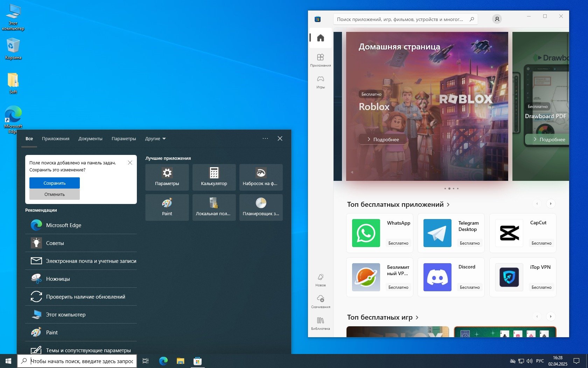The height and width of the screenshot is (368, 588).
Task: Click the Отменить button
Action: click(x=55, y=194)
